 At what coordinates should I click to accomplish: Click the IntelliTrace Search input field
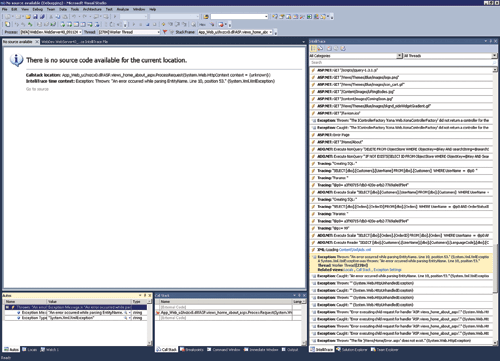[x=401, y=63]
